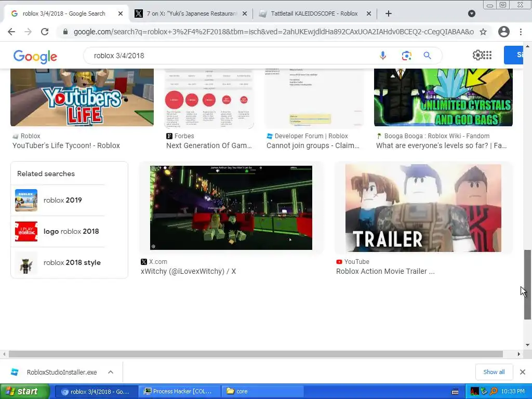Open the Chrome profile avatar menu
Viewport: 532px width, 399px height.
504,32
